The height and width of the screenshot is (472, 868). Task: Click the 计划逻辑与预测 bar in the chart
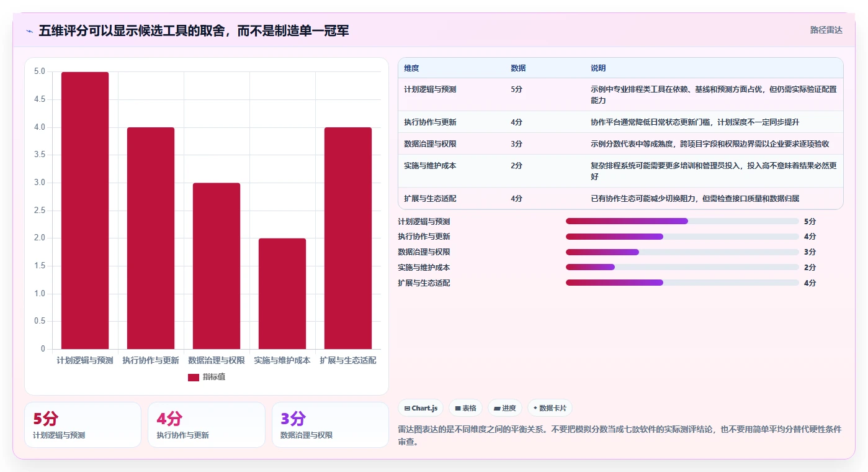pos(85,211)
